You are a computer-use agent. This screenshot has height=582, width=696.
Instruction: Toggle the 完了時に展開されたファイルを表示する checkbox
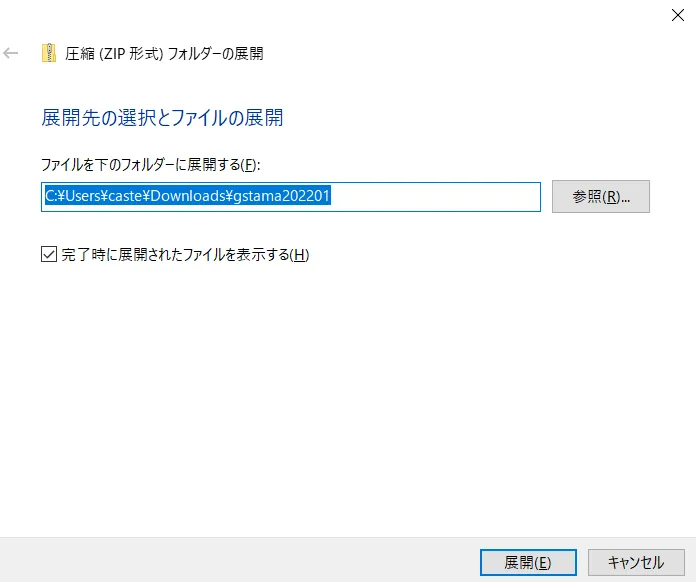tap(49, 255)
